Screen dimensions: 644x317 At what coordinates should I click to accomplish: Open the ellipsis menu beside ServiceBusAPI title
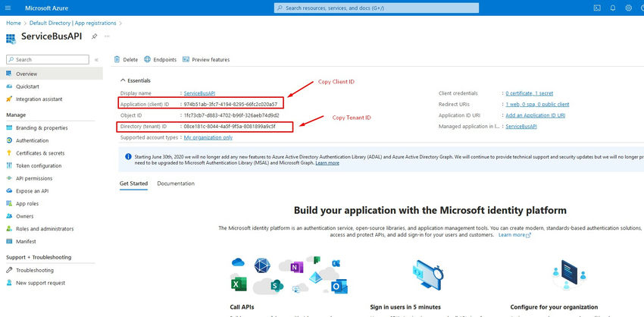point(107,36)
